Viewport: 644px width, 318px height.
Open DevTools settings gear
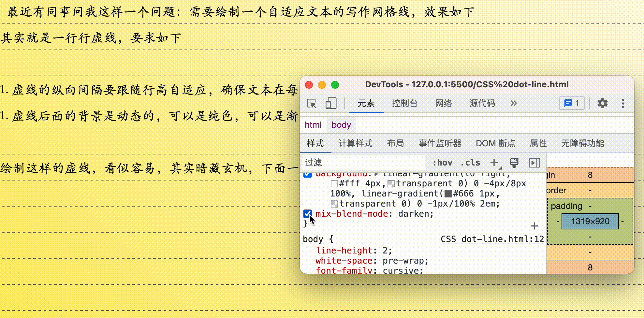[603, 103]
